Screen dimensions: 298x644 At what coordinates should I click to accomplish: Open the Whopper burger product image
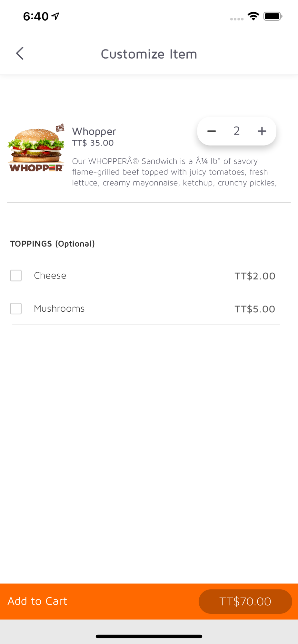coord(36,148)
